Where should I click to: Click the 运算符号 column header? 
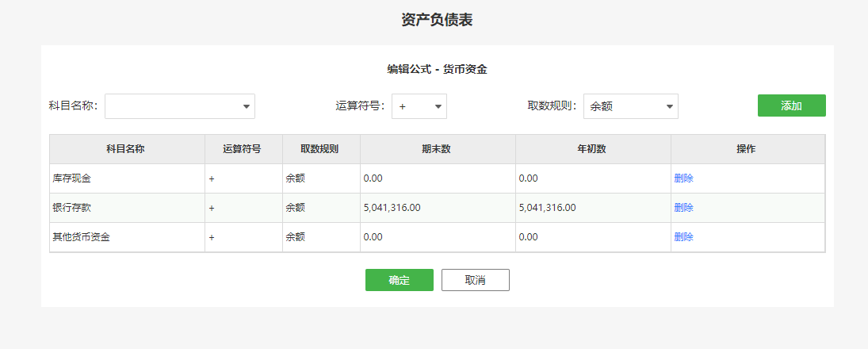pyautogui.click(x=243, y=149)
